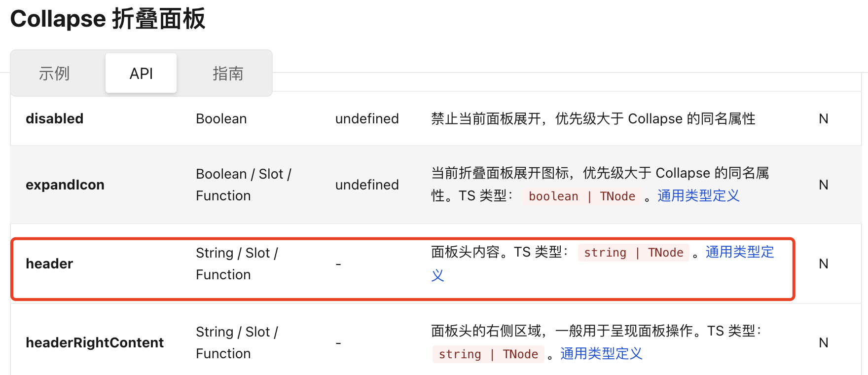Select the API tab
Viewport: 868px width, 375px height.
coord(141,73)
